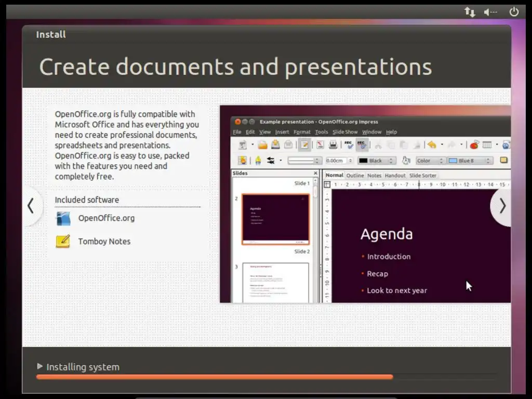Click the Agenda title on the slide

click(387, 234)
